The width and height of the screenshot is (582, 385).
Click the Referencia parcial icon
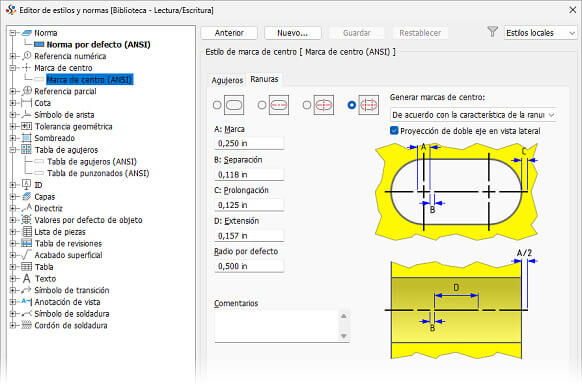pyautogui.click(x=26, y=91)
